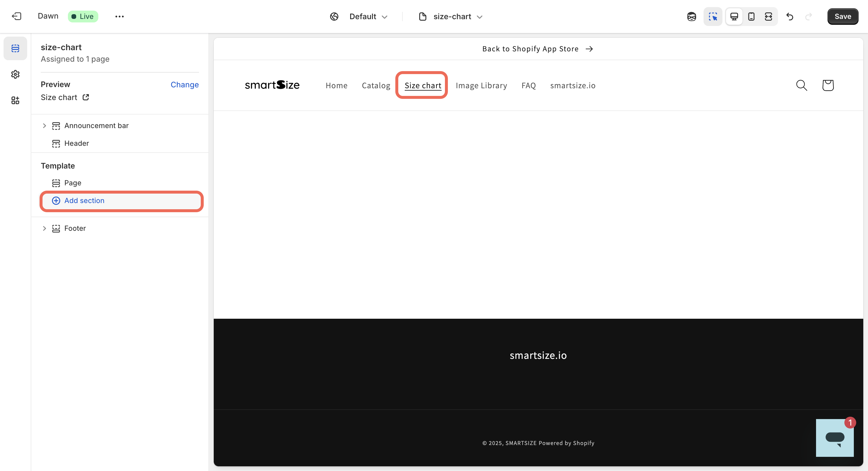868x471 pixels.
Task: Click the undo arrow icon
Action: click(789, 16)
